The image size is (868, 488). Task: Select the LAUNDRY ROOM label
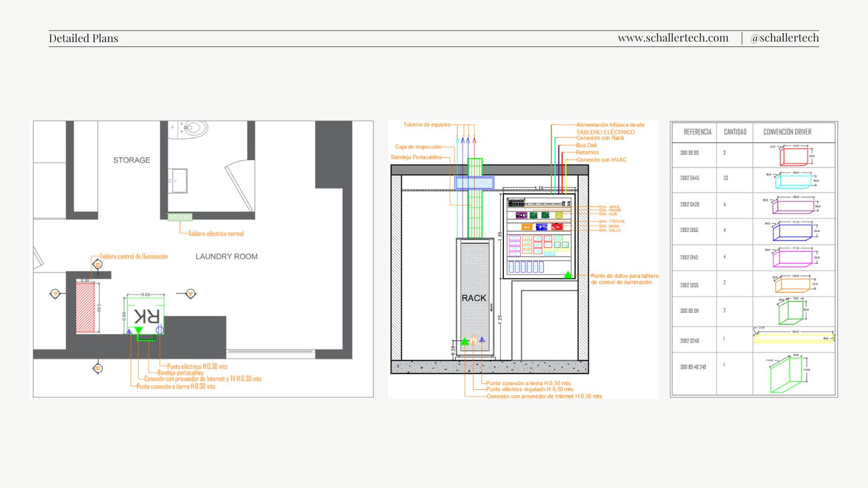227,257
